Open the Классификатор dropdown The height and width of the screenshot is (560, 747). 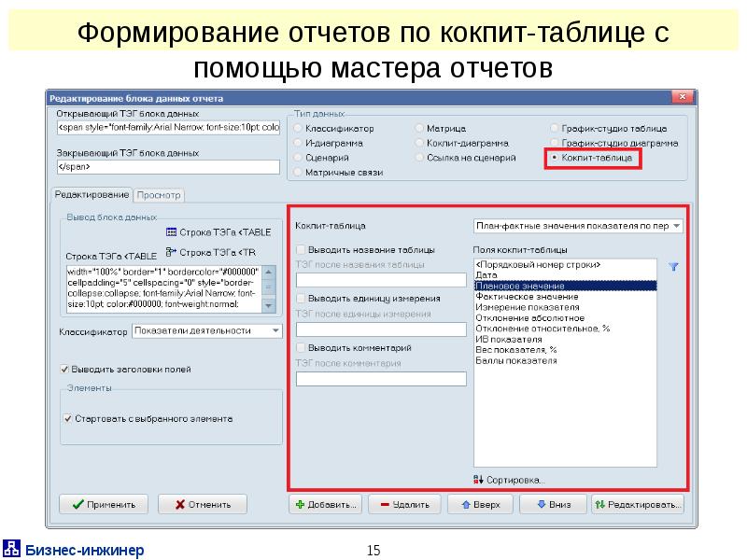tap(275, 330)
